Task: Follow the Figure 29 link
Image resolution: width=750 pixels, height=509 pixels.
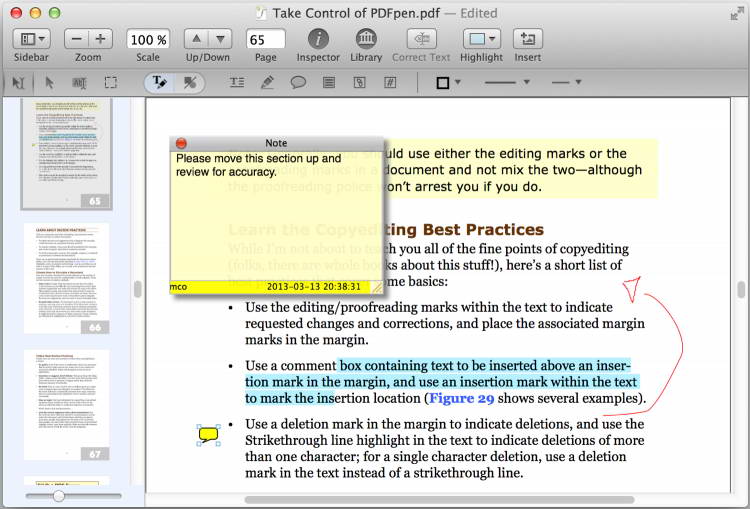Action: (x=463, y=398)
